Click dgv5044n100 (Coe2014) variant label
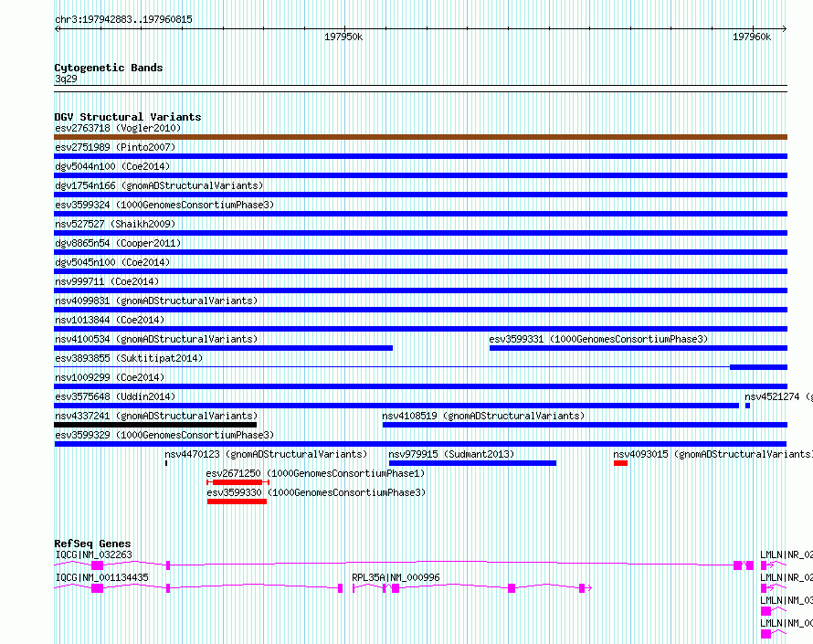The image size is (813, 644). click(x=112, y=166)
